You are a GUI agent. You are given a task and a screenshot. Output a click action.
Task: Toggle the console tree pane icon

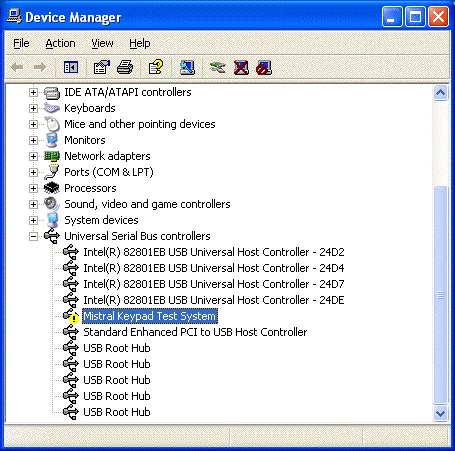point(71,68)
